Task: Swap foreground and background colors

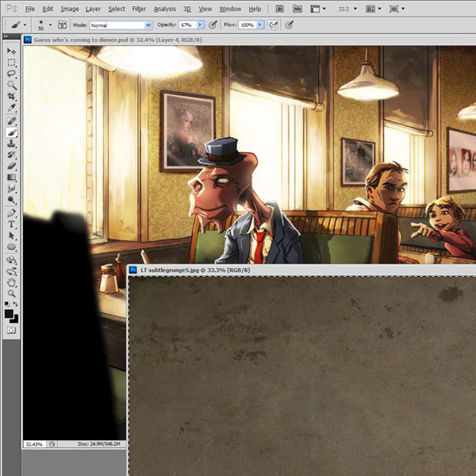Action: pos(16,304)
